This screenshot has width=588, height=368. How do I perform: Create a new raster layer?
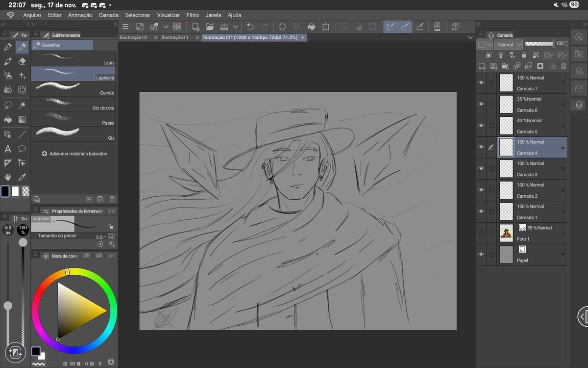click(x=482, y=65)
